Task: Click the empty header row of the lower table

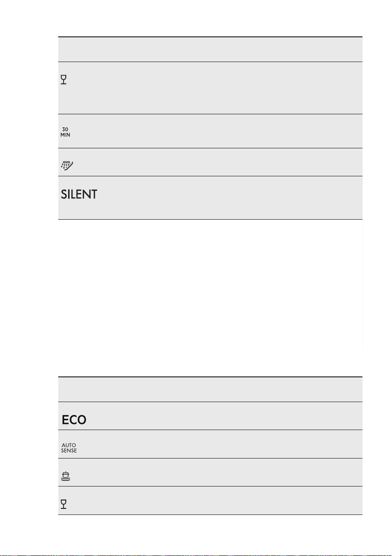Action: coord(210,389)
